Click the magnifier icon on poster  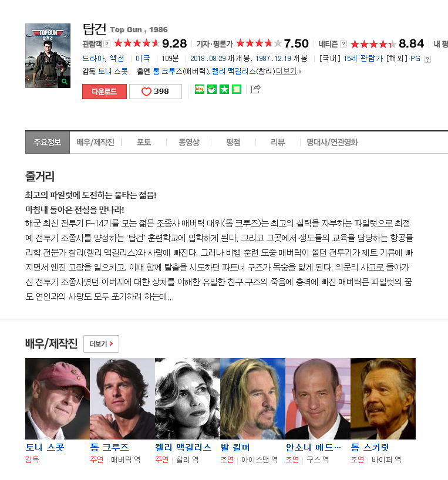coord(65,82)
